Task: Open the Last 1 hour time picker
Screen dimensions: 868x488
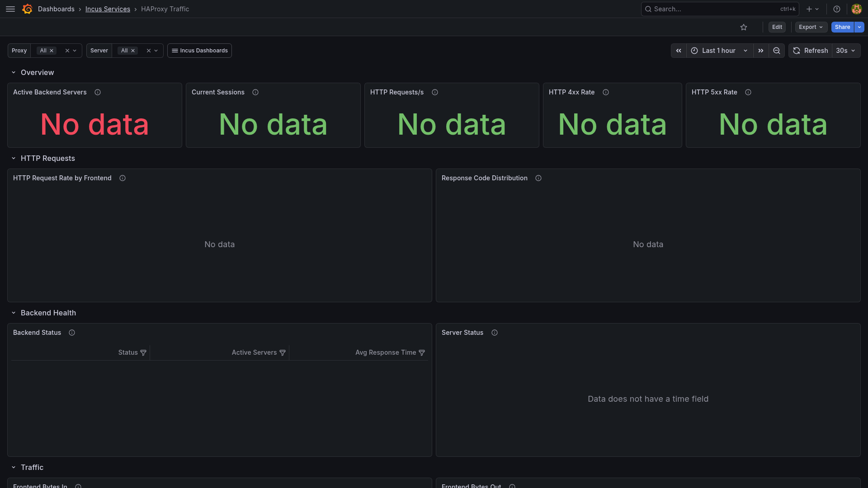Action: [x=720, y=51]
